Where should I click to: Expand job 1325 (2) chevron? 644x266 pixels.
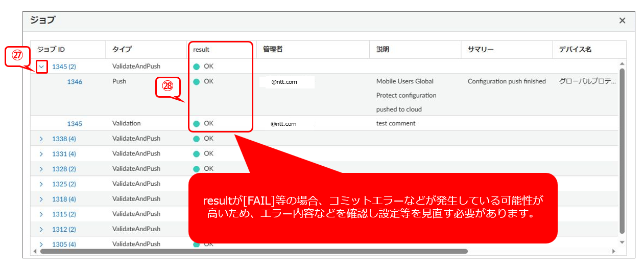[x=41, y=184]
